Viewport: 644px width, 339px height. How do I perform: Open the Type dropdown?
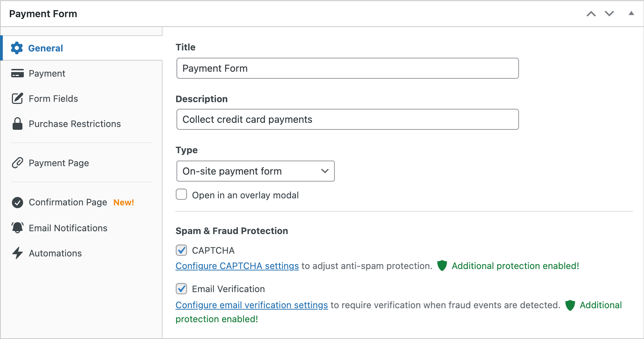256,171
